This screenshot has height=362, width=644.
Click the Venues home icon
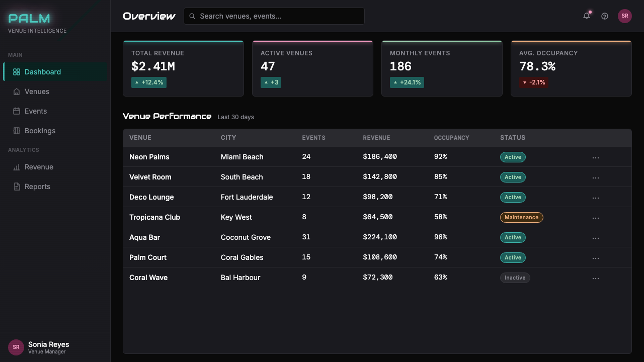[x=17, y=92]
